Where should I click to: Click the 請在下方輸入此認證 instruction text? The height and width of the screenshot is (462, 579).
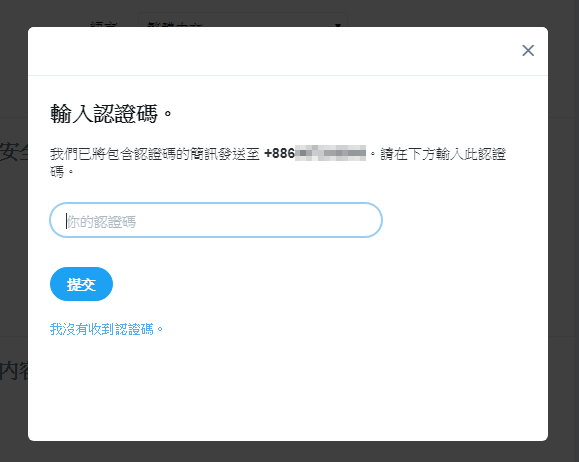tap(443, 154)
